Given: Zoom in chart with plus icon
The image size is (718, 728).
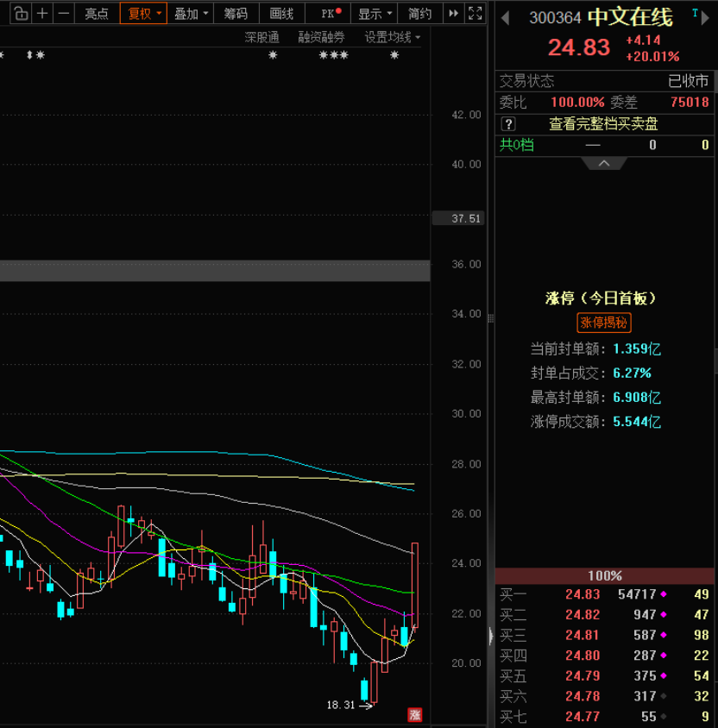Looking at the screenshot, I should [x=42, y=14].
